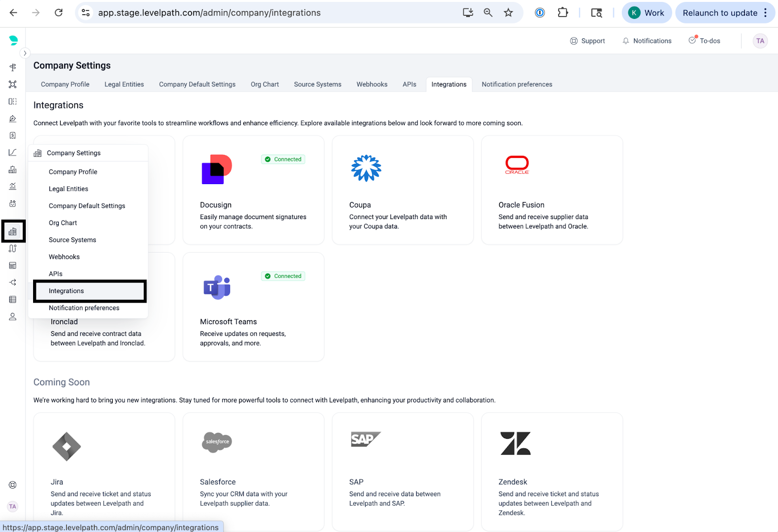Switch to the Notification preferences tab

(x=516, y=84)
